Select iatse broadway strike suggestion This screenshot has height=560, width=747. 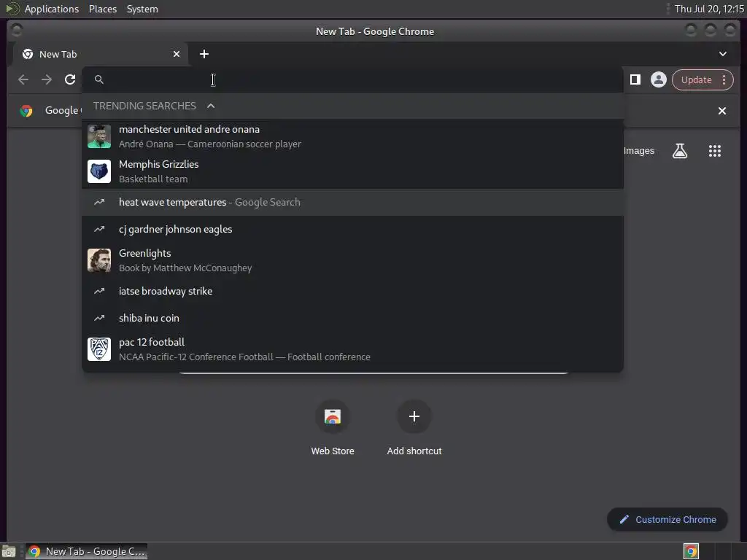[352, 291]
